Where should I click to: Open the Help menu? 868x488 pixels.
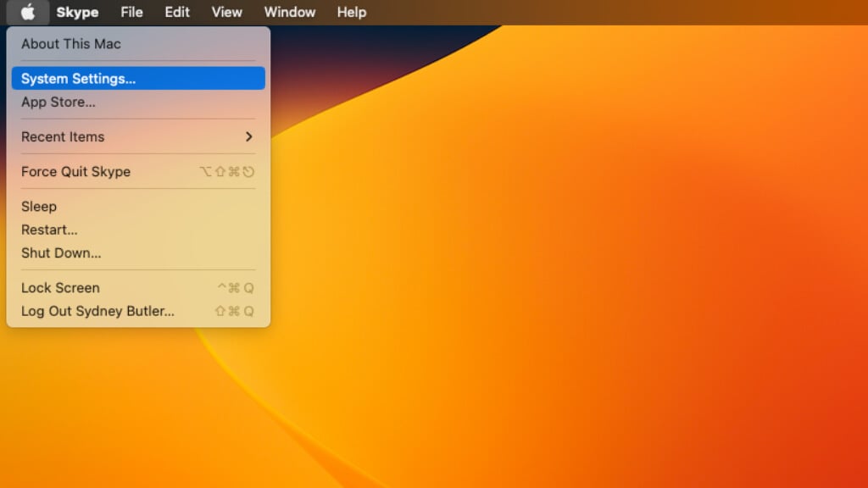coord(352,12)
